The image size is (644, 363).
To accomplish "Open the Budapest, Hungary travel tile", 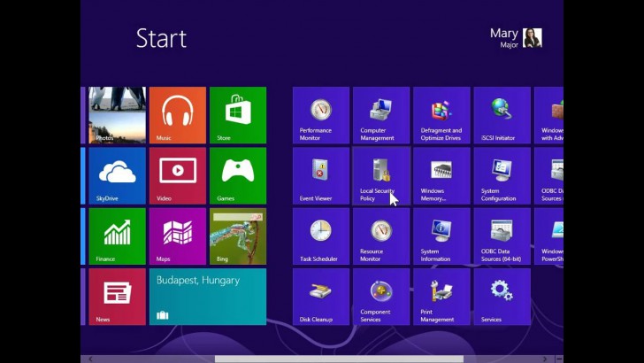I will [x=208, y=297].
